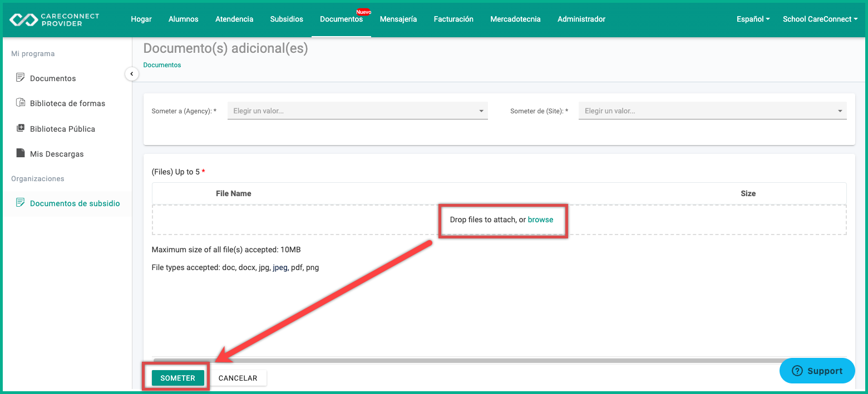This screenshot has width=868, height=394.
Task: Open Mensajería in the navigation bar
Action: coord(398,19)
